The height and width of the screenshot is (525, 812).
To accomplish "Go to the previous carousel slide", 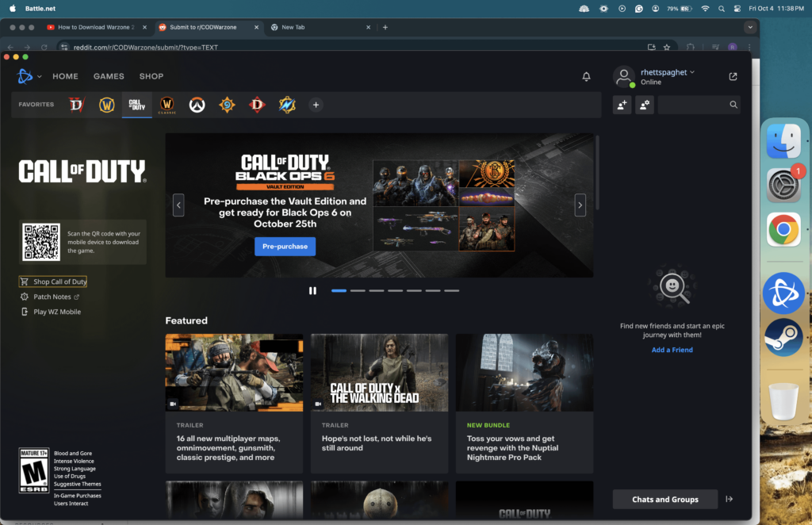I will point(178,205).
